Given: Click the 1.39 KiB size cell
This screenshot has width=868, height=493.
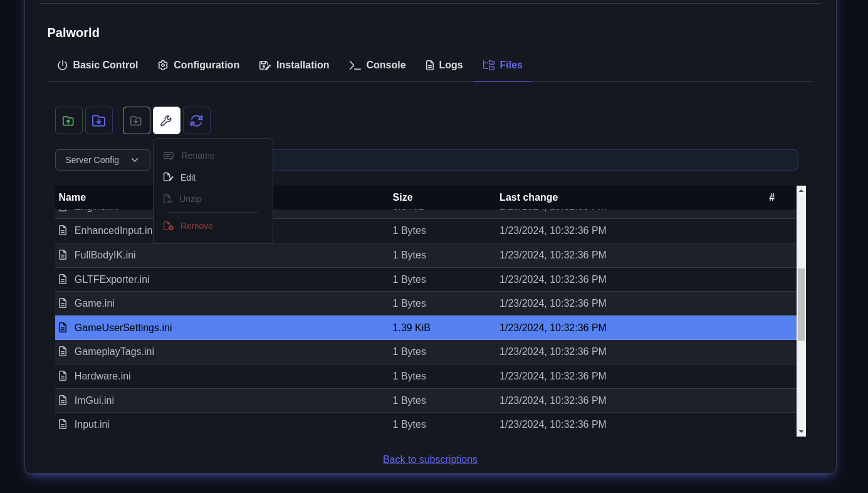Looking at the screenshot, I should pos(411,327).
